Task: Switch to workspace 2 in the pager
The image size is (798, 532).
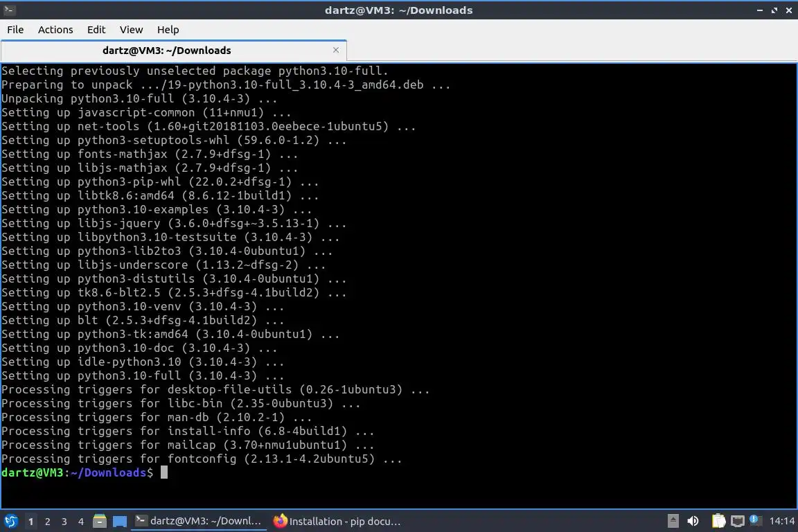Action: 48,522
